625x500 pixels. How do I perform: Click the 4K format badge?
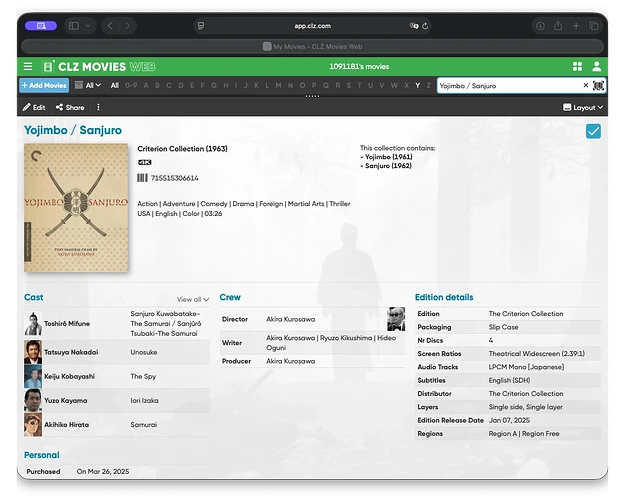pyautogui.click(x=144, y=162)
